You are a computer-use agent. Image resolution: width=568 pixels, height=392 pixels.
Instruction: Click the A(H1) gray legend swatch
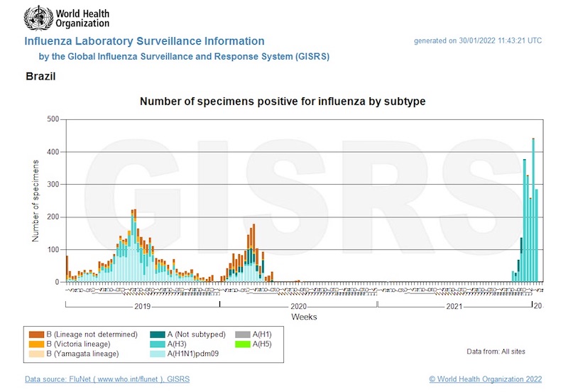[243, 334]
